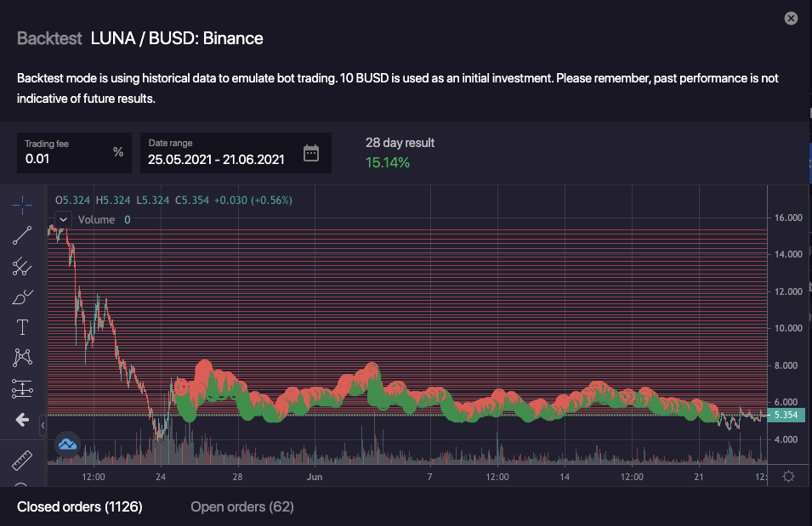812x526 pixels.
Task: Edit the Trading fee input field
Action: coord(66,158)
